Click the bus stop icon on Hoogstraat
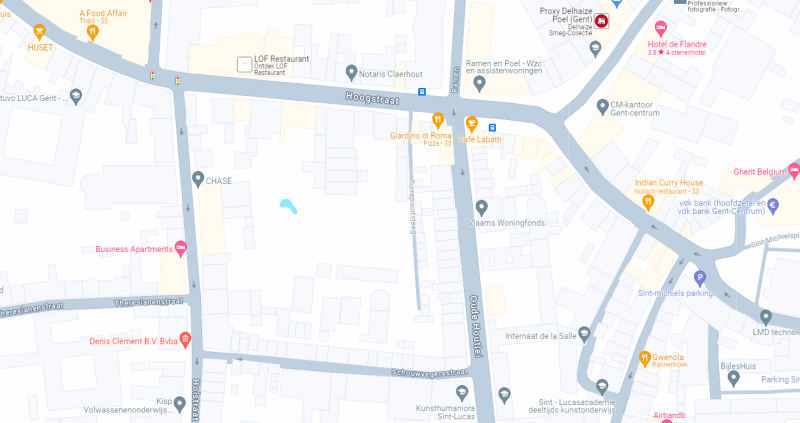Screen dimensions: 800x423 coord(422,92)
